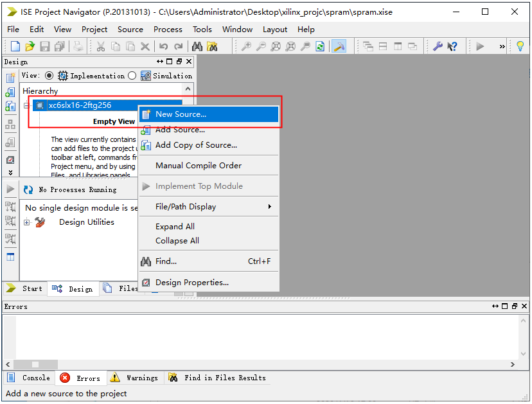Click the Find binoculars toolbar icon
Screen dimensions: 532x404
coord(197,46)
